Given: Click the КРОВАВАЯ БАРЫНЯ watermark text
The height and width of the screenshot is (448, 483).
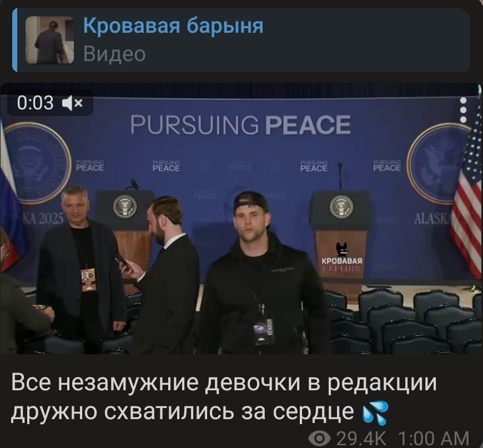Looking at the screenshot, I should (341, 265).
